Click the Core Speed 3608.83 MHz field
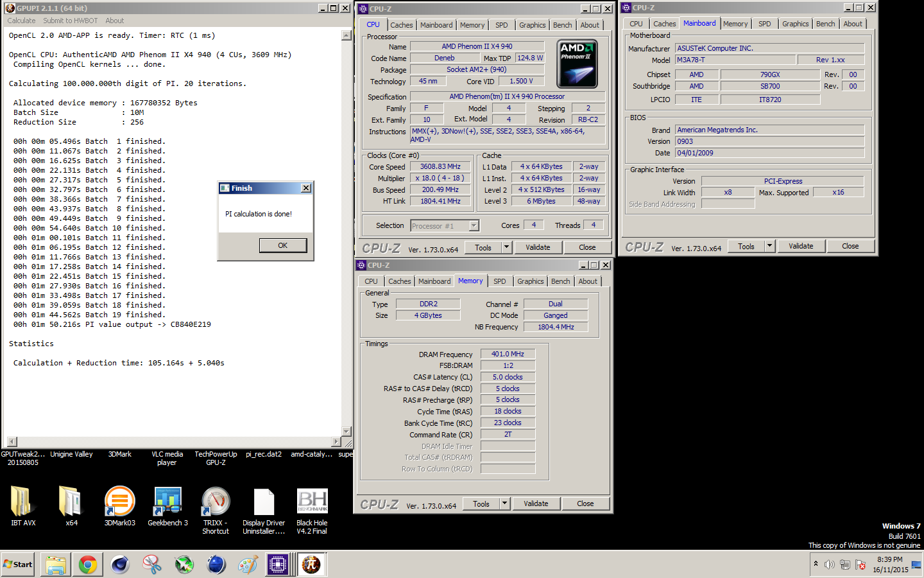This screenshot has height=578, width=924. [440, 166]
